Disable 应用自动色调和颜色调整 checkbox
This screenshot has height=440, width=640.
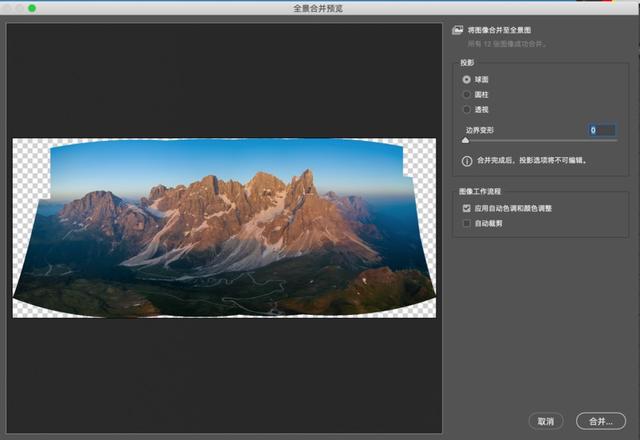point(467,208)
